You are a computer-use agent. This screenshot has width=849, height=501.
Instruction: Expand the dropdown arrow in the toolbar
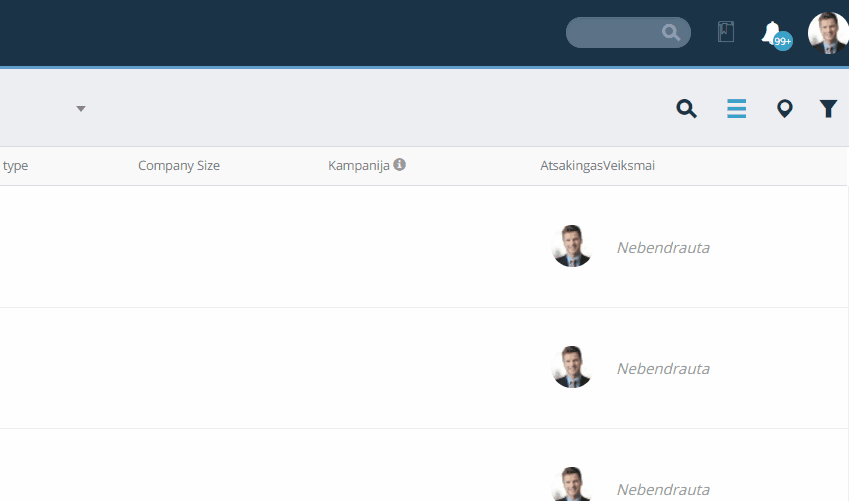pos(81,109)
